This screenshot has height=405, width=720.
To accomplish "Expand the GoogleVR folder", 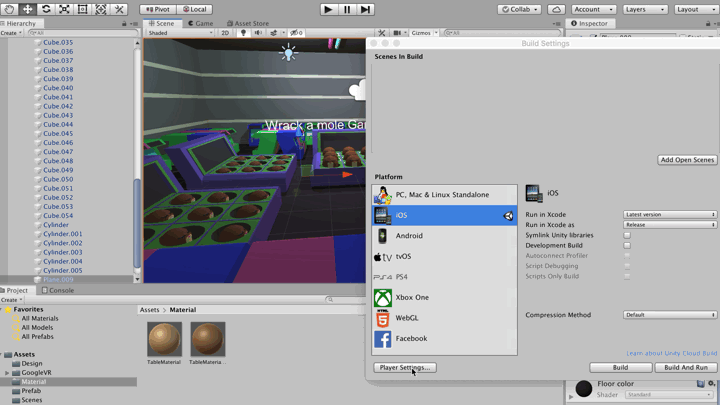I will [x=7, y=373].
